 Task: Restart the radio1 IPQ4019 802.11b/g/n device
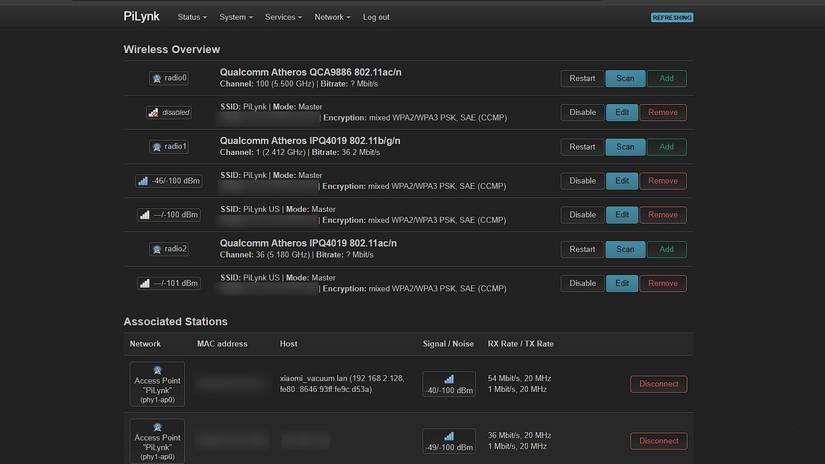pyautogui.click(x=582, y=147)
